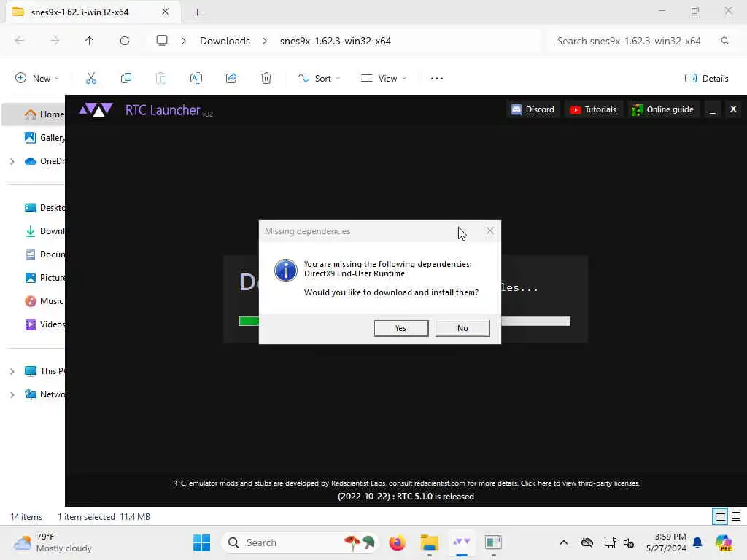The height and width of the screenshot is (560, 747).
Task: Show hidden system tray icons
Action: (564, 542)
